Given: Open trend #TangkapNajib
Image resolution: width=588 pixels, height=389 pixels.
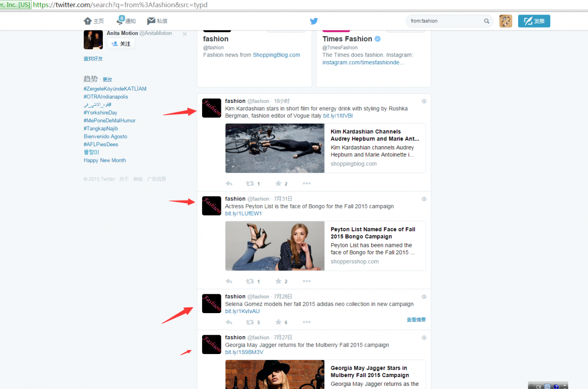Looking at the screenshot, I should click(x=101, y=129).
